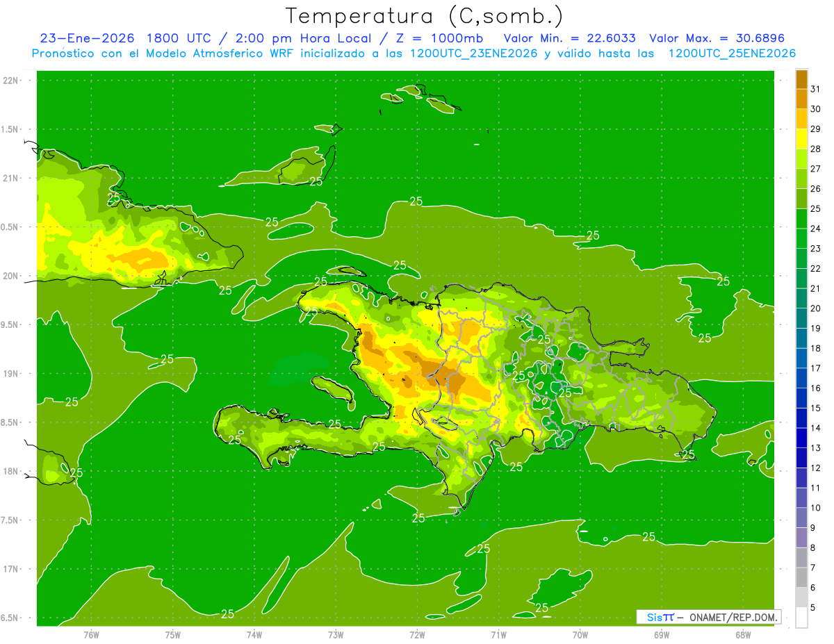Select the 'Valor Max. = 30.6896' text

tap(717, 38)
